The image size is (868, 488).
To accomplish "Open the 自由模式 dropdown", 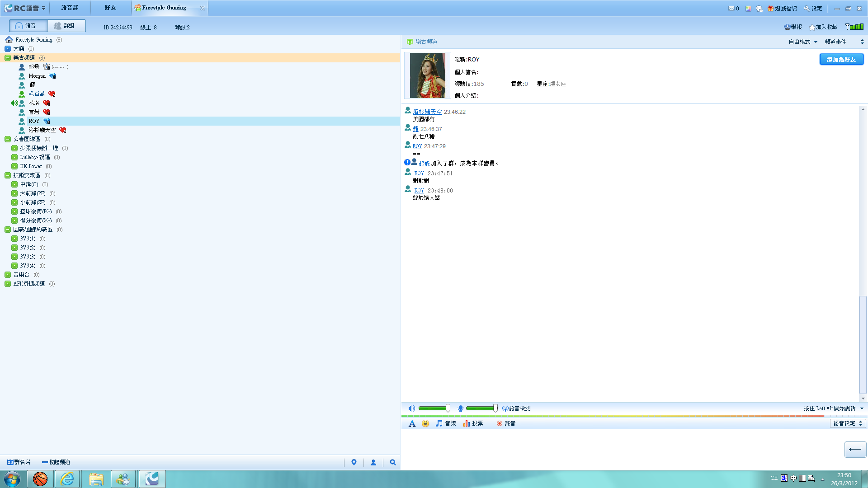I will point(803,42).
